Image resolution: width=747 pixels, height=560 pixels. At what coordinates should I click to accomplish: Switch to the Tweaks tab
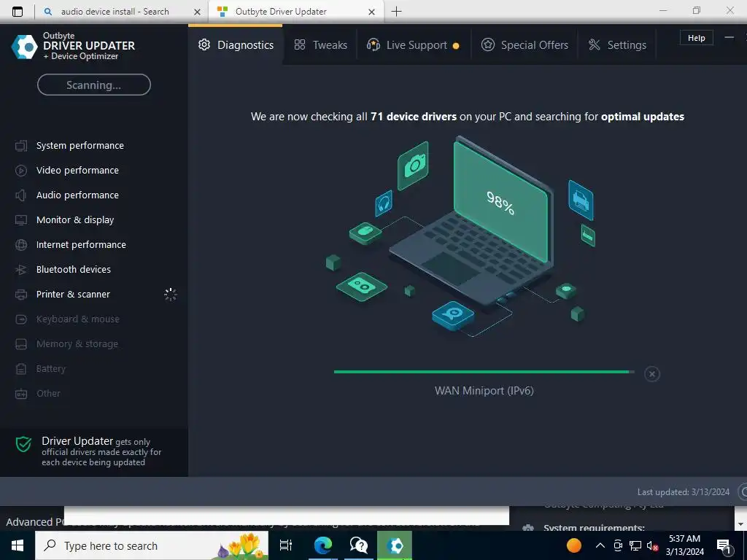click(320, 44)
